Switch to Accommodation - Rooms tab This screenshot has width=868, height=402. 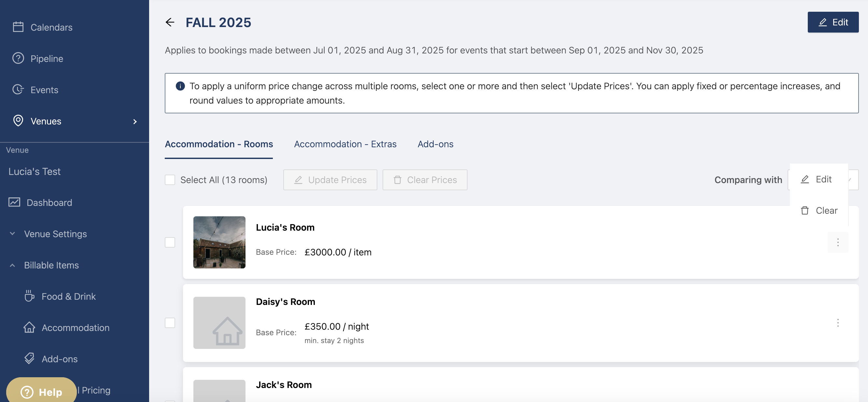pos(219,144)
